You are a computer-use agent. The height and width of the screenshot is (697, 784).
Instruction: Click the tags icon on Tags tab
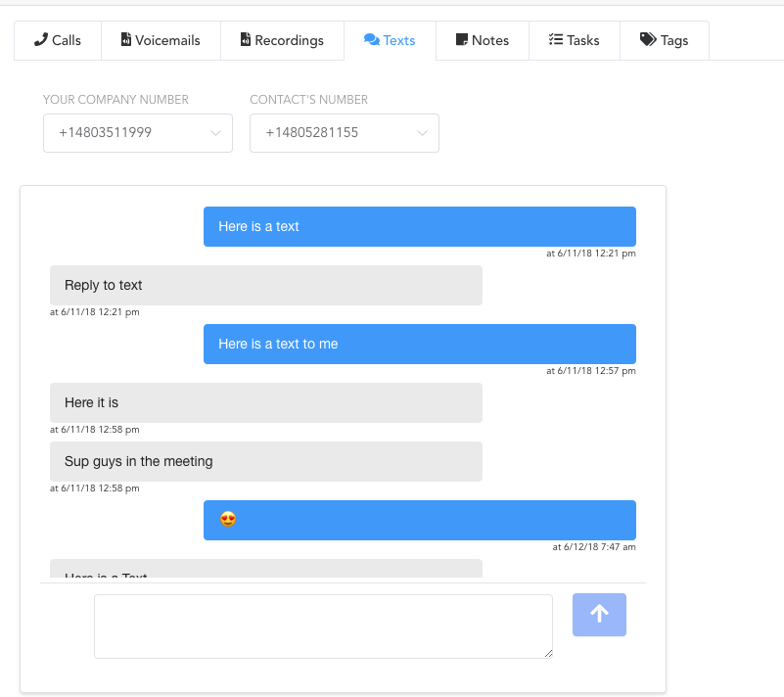coord(648,40)
